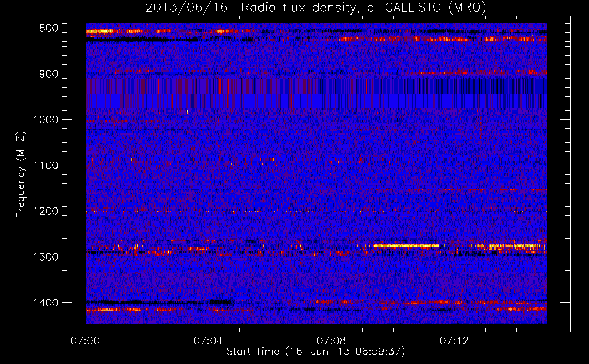Select the 1100 frequency tick label
The width and height of the screenshot is (589, 364).
point(46,166)
